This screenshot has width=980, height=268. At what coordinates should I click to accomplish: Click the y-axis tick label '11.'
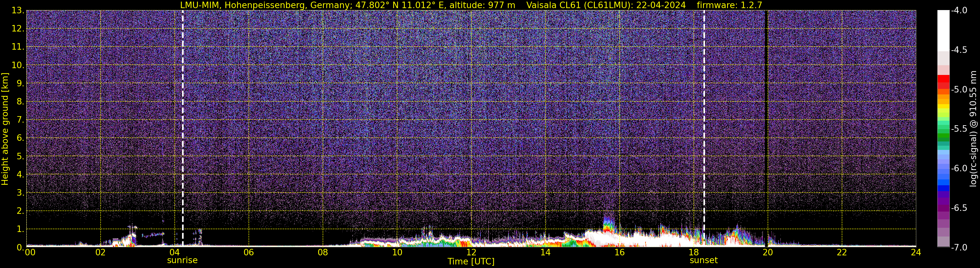[x=18, y=47]
